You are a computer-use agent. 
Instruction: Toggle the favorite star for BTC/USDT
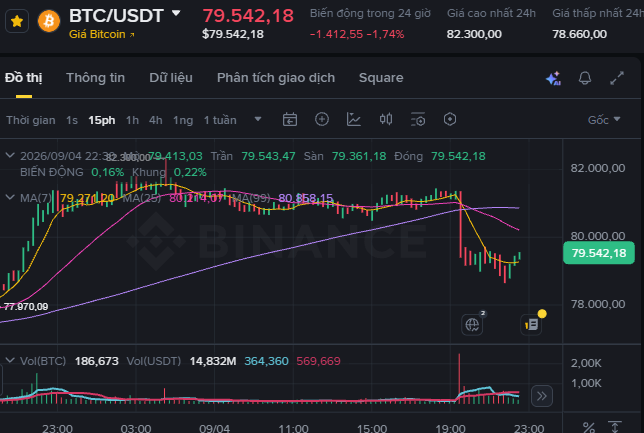pos(17,21)
